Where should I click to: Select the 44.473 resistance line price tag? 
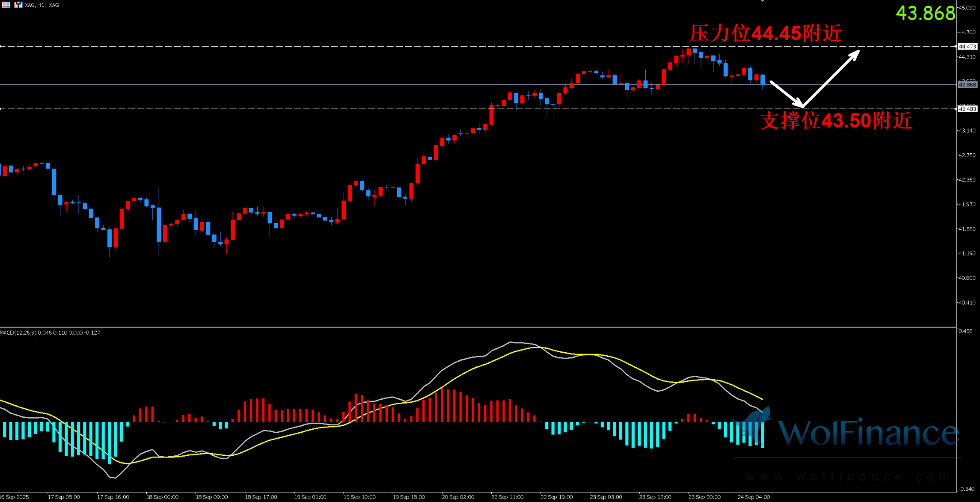(x=967, y=47)
